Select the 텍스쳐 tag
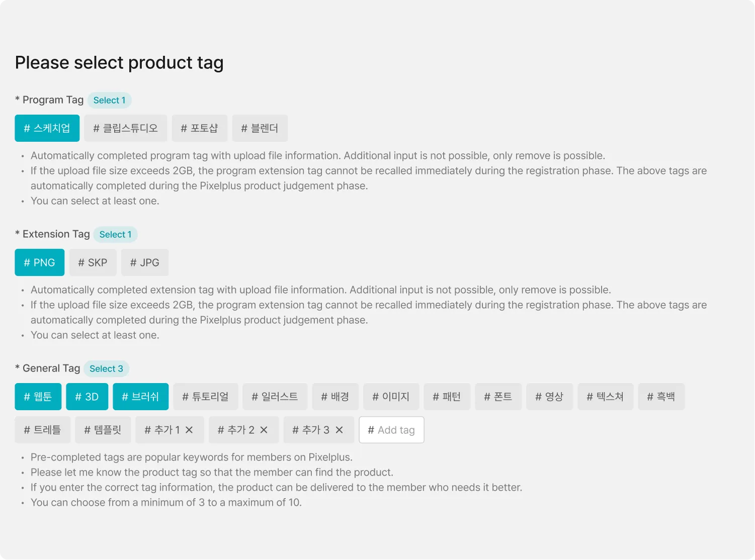The height and width of the screenshot is (560, 755). pos(605,397)
